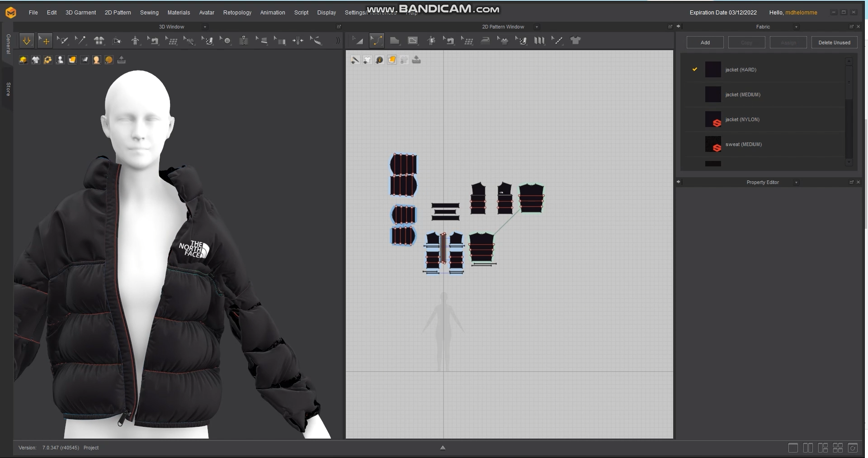Choose the Polygon pattern tool in the 2D toolbar
Image resolution: width=868 pixels, height=458 pixels.
point(395,41)
